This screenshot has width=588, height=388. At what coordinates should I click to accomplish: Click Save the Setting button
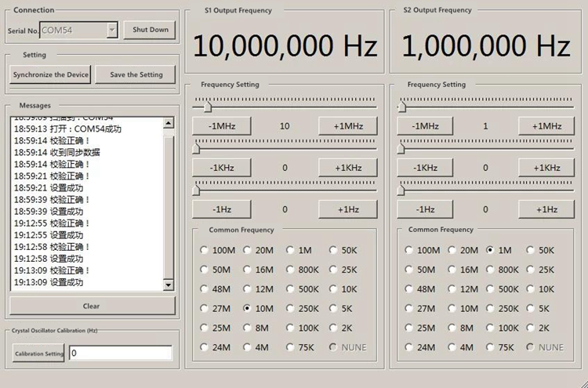pos(136,74)
